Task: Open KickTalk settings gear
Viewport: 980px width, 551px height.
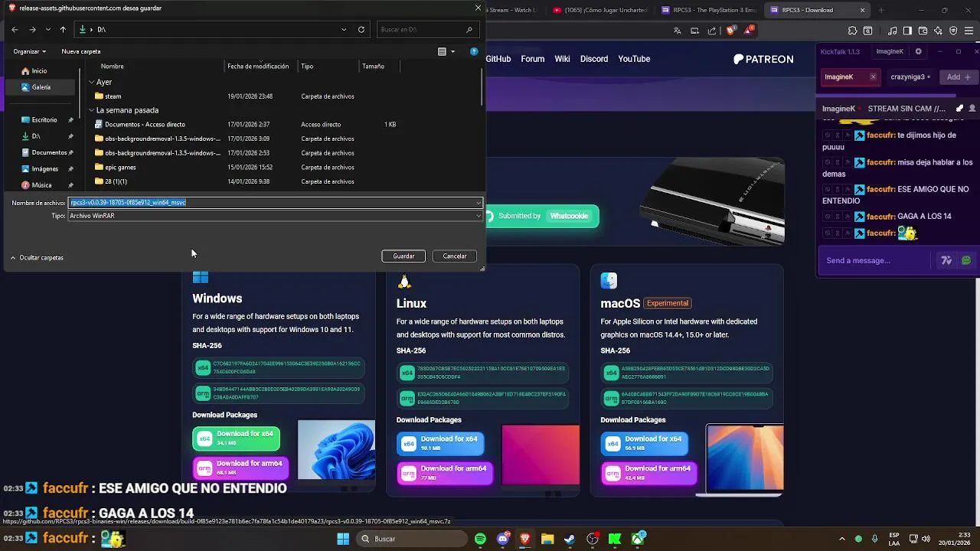Action: coord(919,51)
